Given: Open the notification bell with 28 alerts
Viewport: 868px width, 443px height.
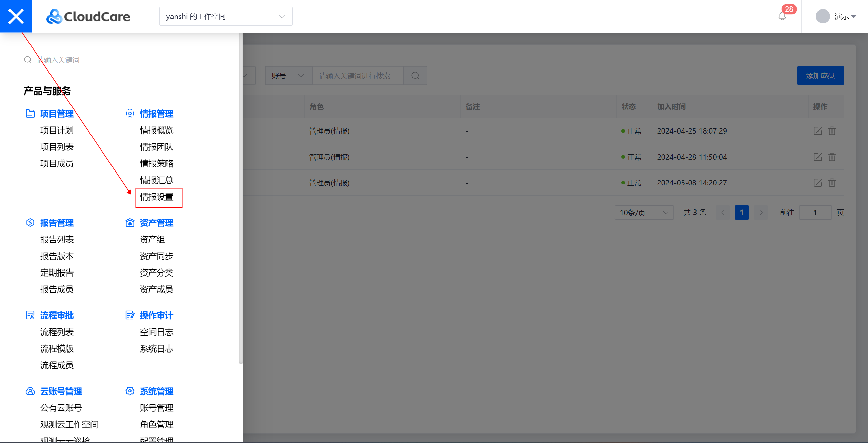Looking at the screenshot, I should 782,16.
